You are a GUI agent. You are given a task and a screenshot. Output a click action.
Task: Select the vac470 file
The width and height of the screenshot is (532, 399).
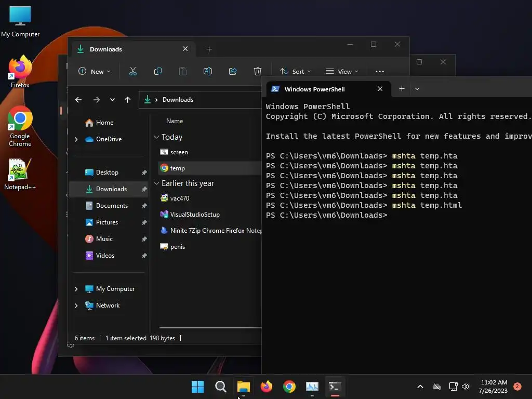tap(175, 198)
